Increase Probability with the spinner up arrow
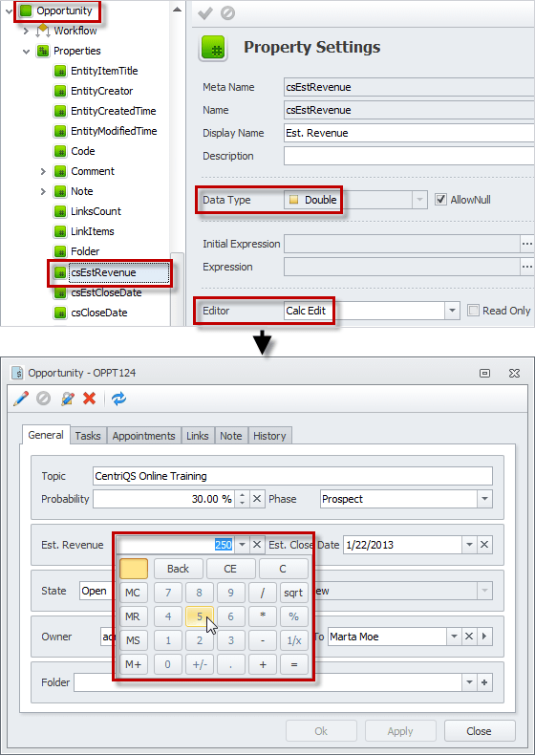535x756 pixels. [242, 494]
